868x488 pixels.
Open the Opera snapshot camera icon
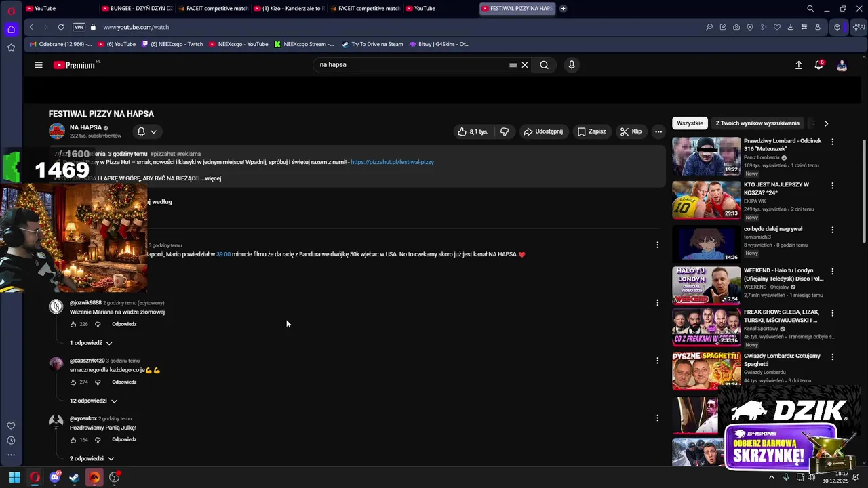pyautogui.click(x=736, y=27)
